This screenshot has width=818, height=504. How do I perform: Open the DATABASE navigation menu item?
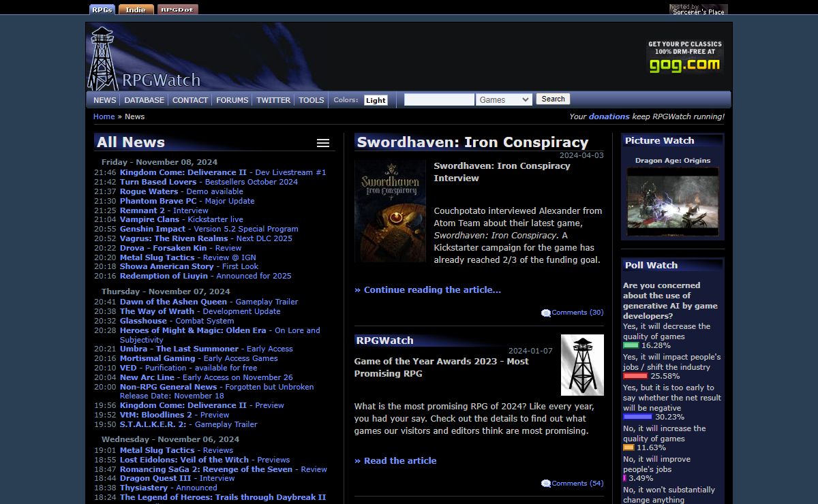[x=145, y=100]
